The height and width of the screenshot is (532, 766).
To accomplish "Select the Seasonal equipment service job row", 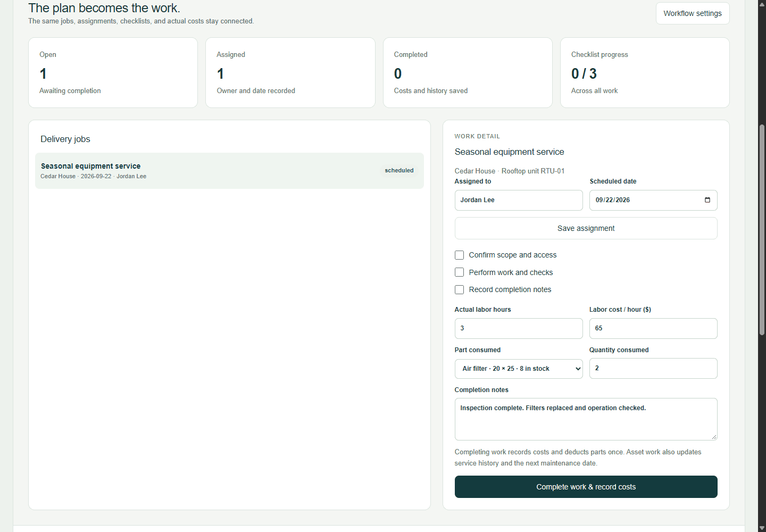I will pyautogui.click(x=229, y=171).
